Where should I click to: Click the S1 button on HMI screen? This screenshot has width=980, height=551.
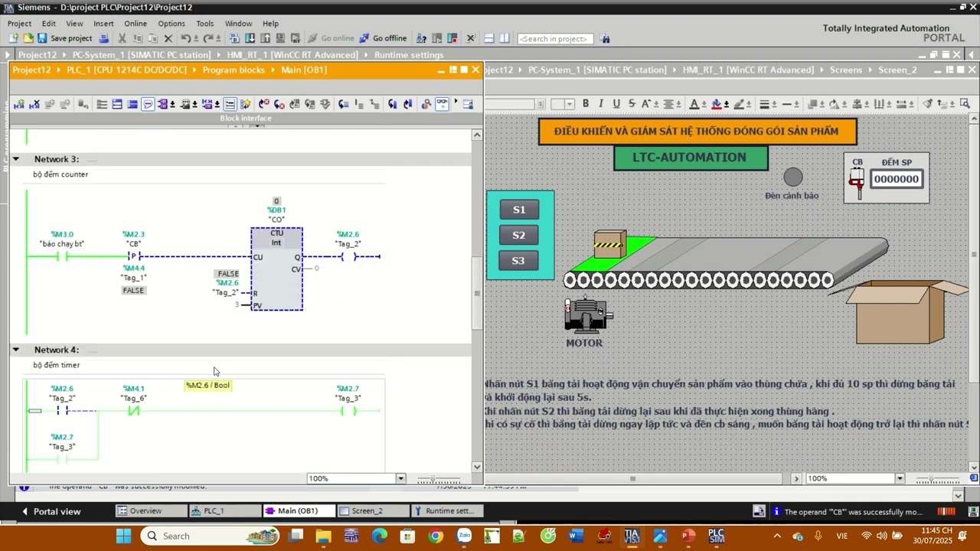tap(519, 210)
